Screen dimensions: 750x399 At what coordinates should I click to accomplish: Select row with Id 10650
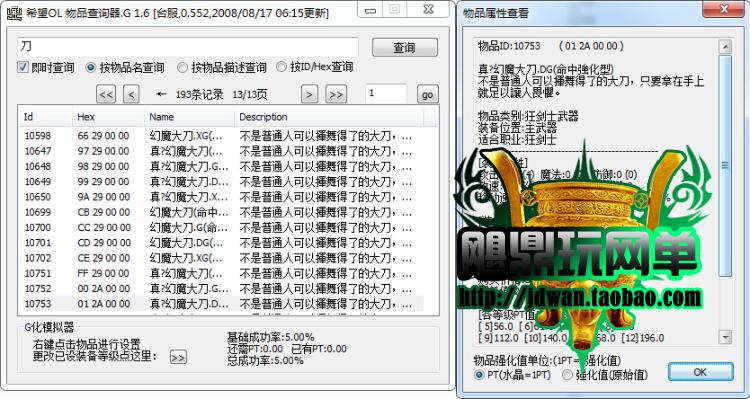221,197
